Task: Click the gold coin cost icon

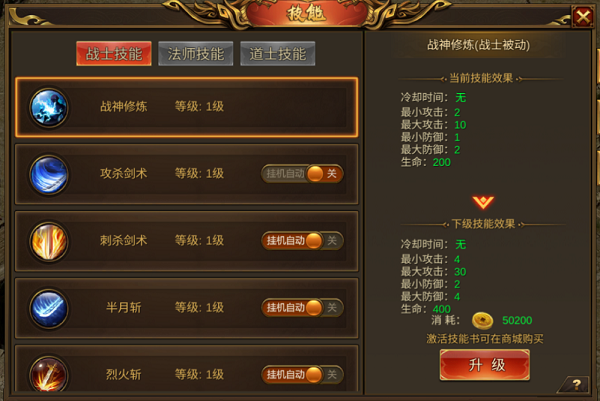Action: (x=483, y=320)
